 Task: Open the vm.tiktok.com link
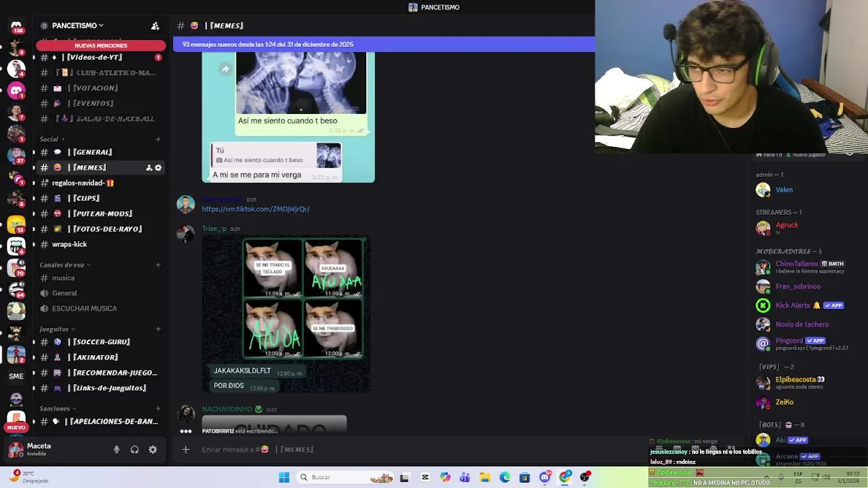click(256, 209)
